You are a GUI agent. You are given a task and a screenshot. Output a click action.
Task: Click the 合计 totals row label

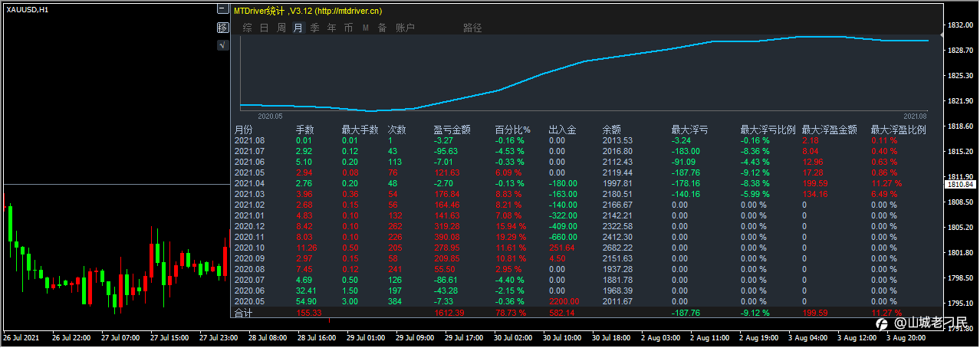pyautogui.click(x=243, y=313)
